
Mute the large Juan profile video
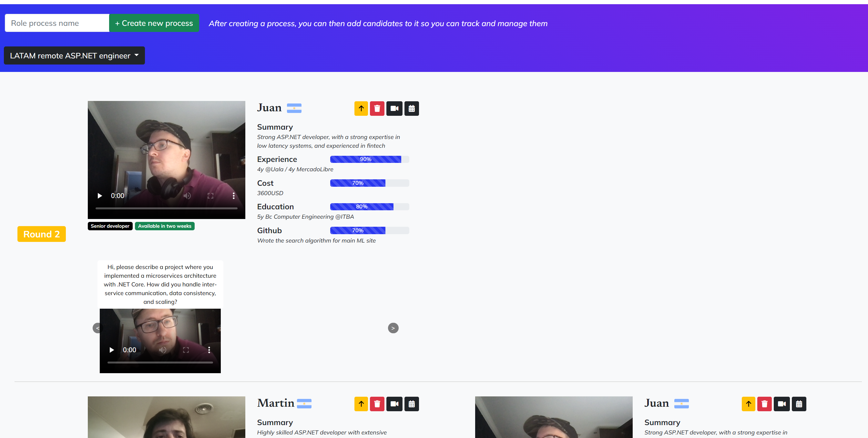pos(187,195)
